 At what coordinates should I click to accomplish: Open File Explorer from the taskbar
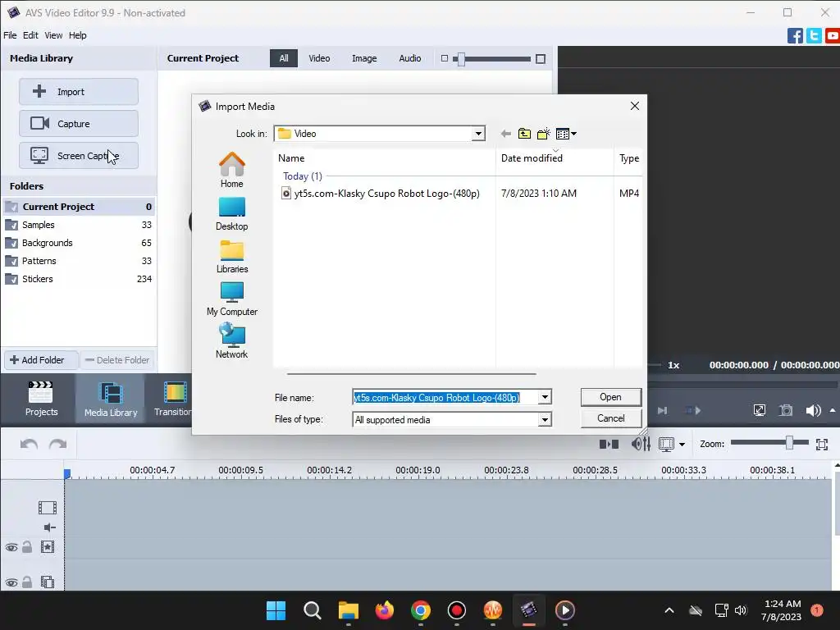pos(348,610)
